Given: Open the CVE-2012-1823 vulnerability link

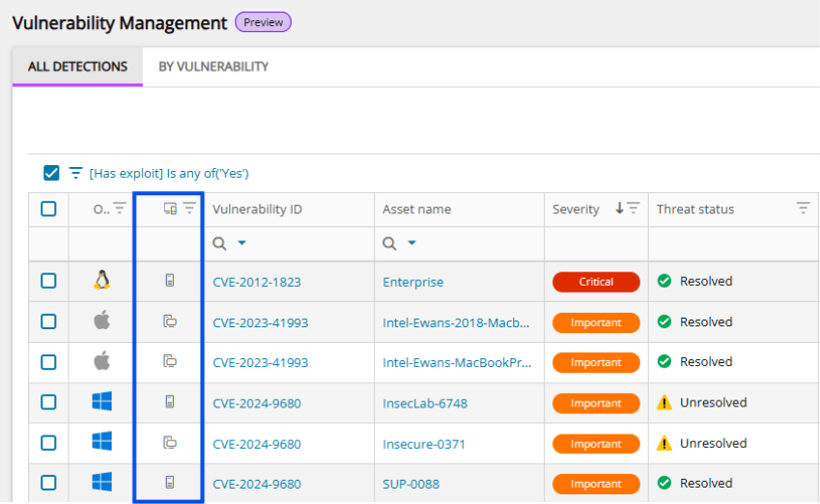Looking at the screenshot, I should (256, 282).
